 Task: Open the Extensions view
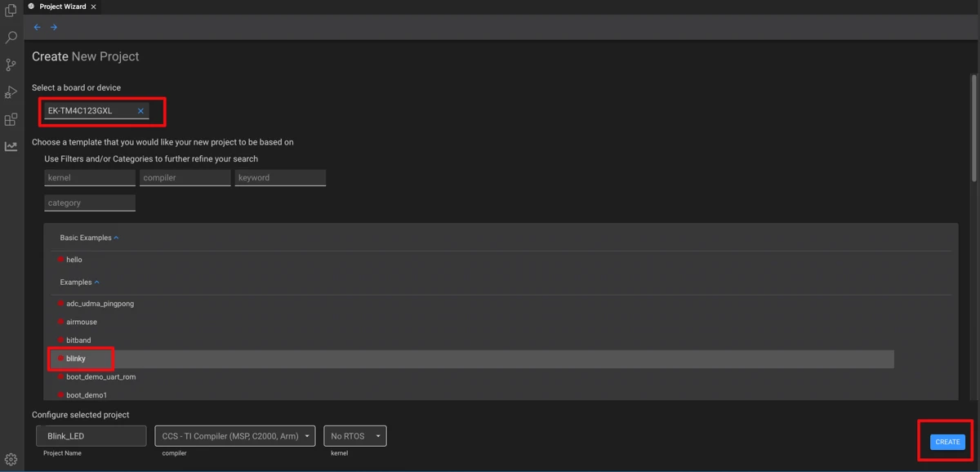pyautogui.click(x=11, y=119)
